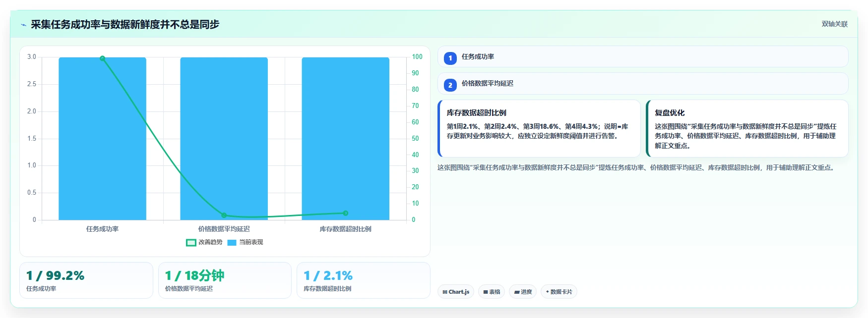Click the 库存数据超时比例 card heading
This screenshot has height=318, width=868.
coord(476,113)
